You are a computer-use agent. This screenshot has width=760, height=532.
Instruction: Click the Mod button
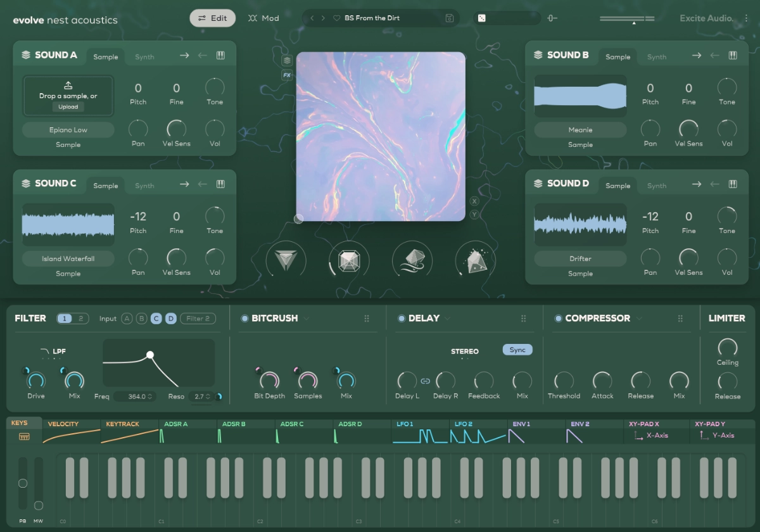pos(263,18)
